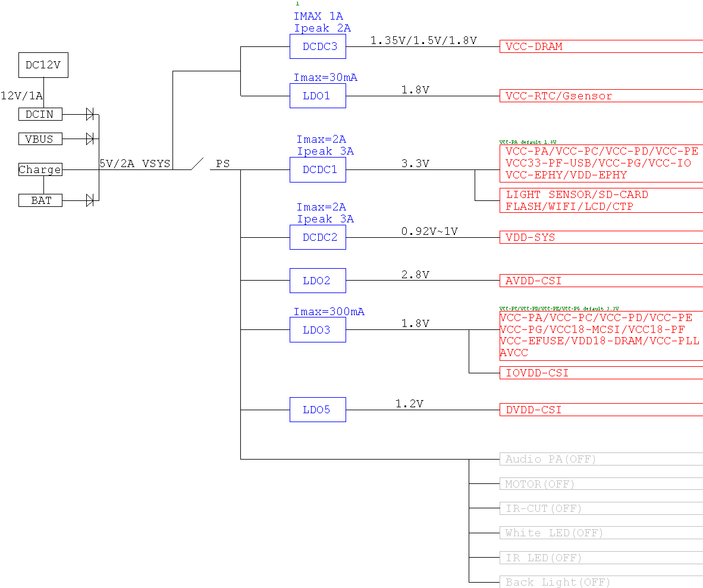Click the VCC-RTC/Gsensor output box
Viewport: 703px width, 588px height.
click(x=601, y=96)
